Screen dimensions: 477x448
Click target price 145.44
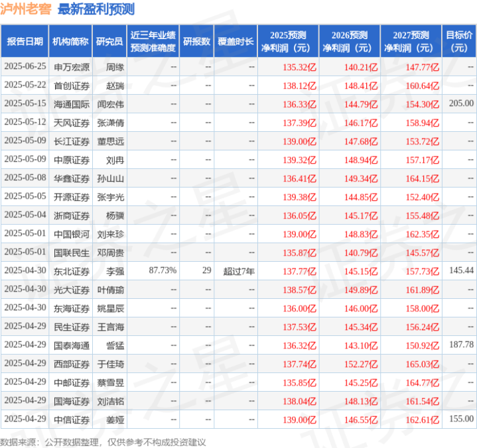click(461, 270)
